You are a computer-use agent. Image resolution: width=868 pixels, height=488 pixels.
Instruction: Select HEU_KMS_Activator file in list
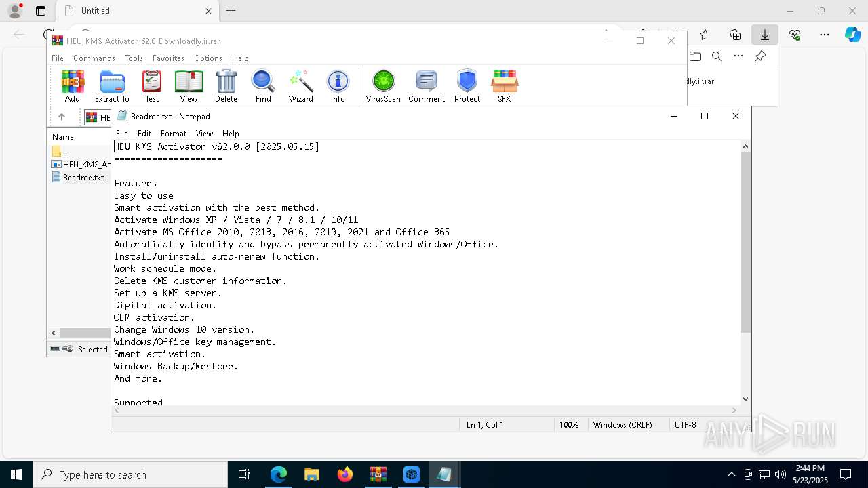(x=81, y=164)
